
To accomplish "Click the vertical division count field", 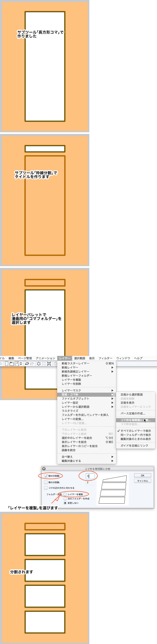I will coord(90,476).
